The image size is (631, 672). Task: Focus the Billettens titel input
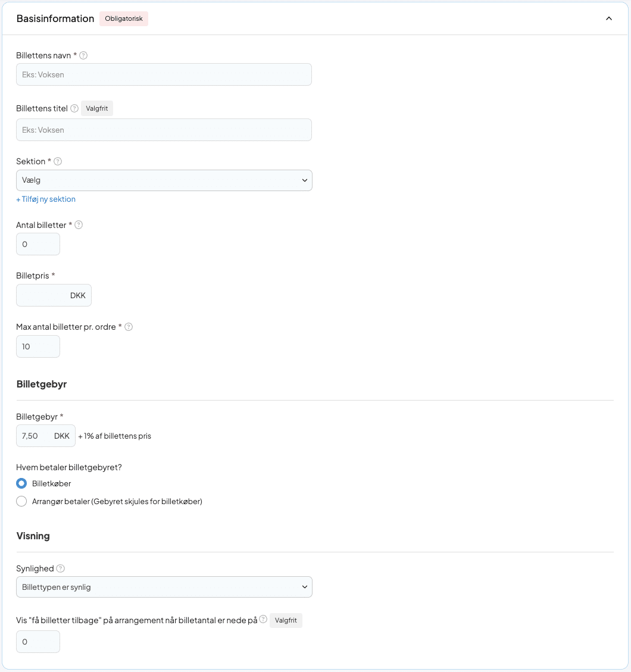coord(164,130)
